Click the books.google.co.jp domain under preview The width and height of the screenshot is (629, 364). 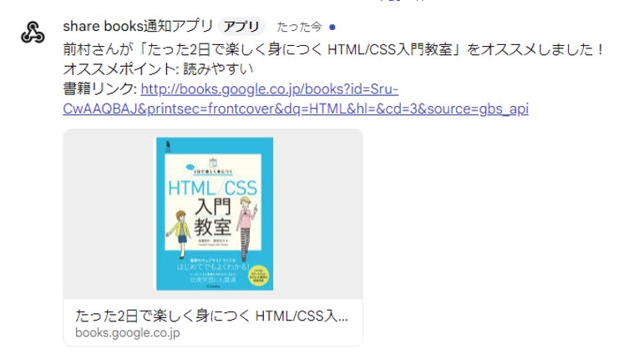(x=128, y=333)
